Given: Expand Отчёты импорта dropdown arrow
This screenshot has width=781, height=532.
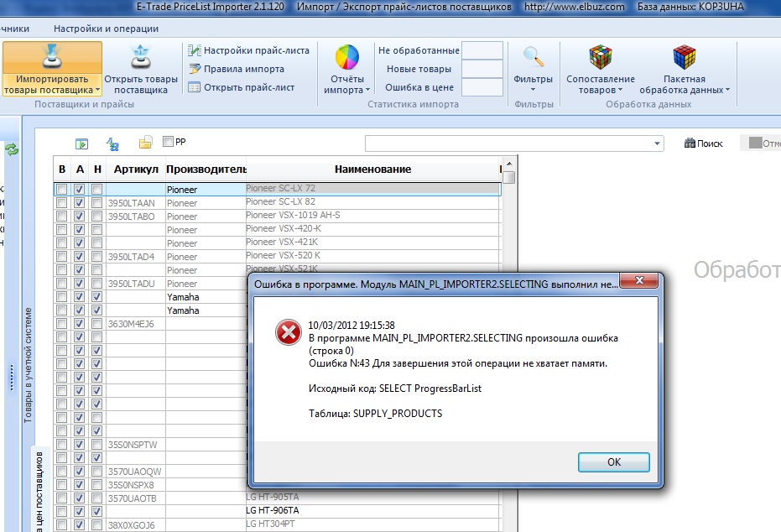Looking at the screenshot, I should coord(367,90).
